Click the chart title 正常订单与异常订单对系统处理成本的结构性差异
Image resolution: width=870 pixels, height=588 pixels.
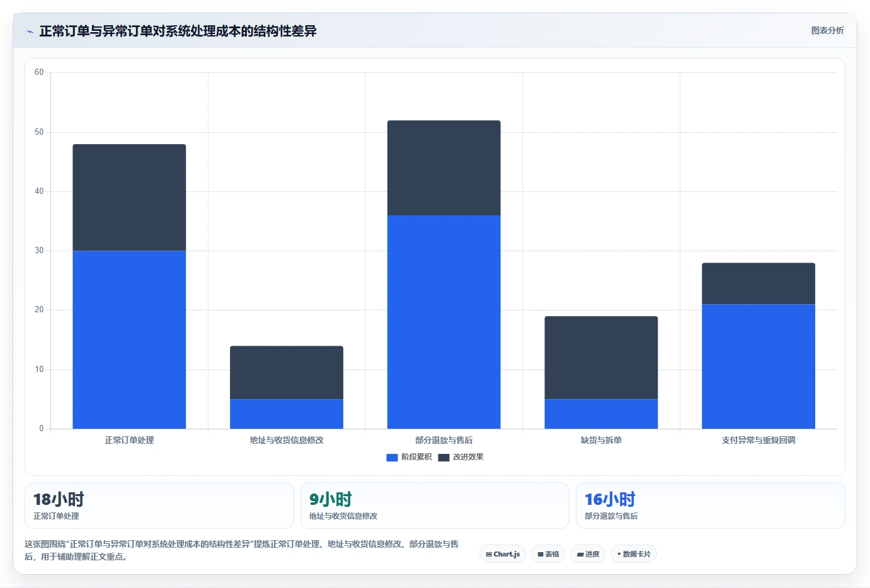tap(178, 31)
